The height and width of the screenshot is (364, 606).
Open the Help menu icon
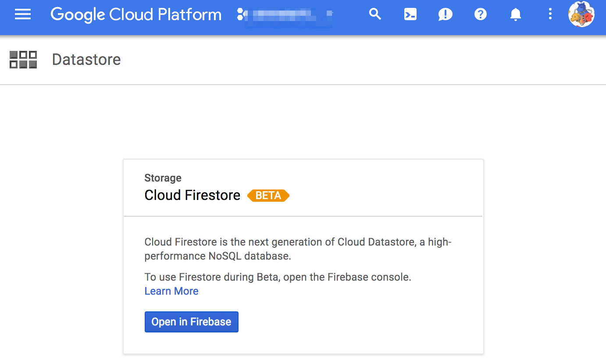480,14
